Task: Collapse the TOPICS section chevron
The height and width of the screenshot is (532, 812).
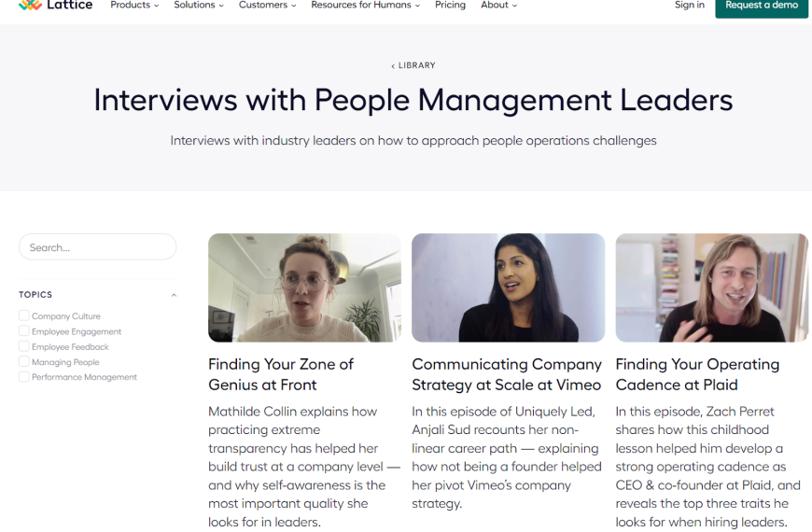Action: pyautogui.click(x=174, y=295)
